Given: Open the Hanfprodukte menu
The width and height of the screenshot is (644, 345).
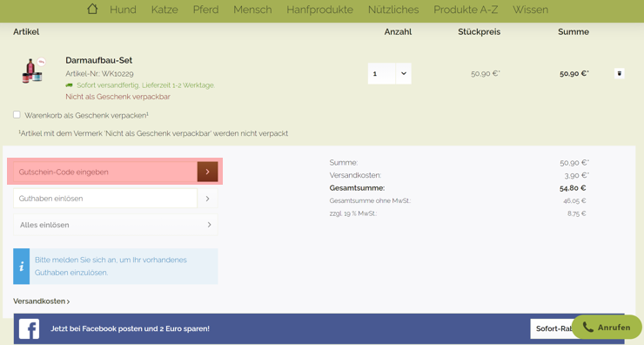Looking at the screenshot, I should pos(320,10).
